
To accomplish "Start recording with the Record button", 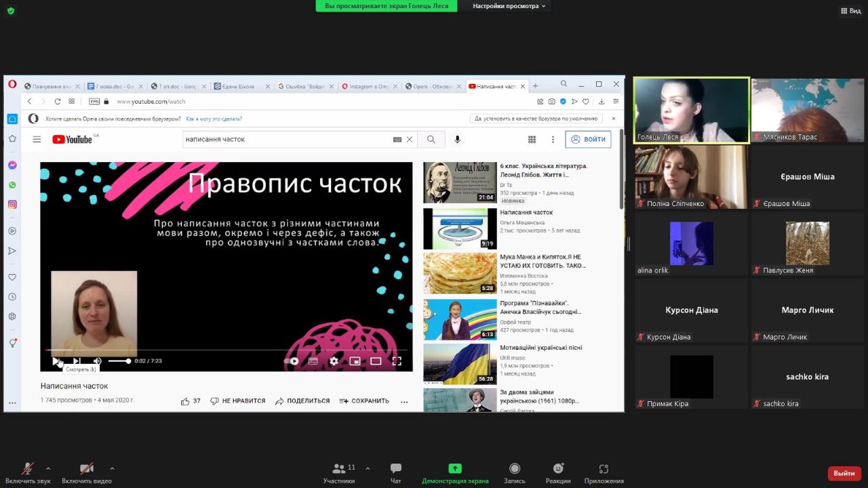I will tap(514, 472).
